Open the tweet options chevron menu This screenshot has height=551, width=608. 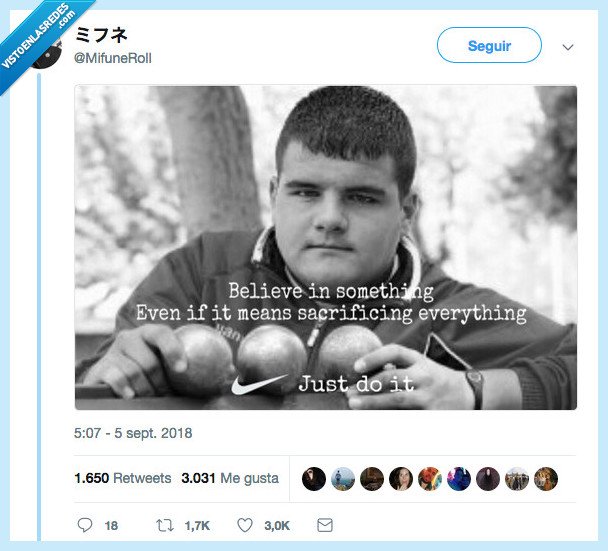(568, 47)
